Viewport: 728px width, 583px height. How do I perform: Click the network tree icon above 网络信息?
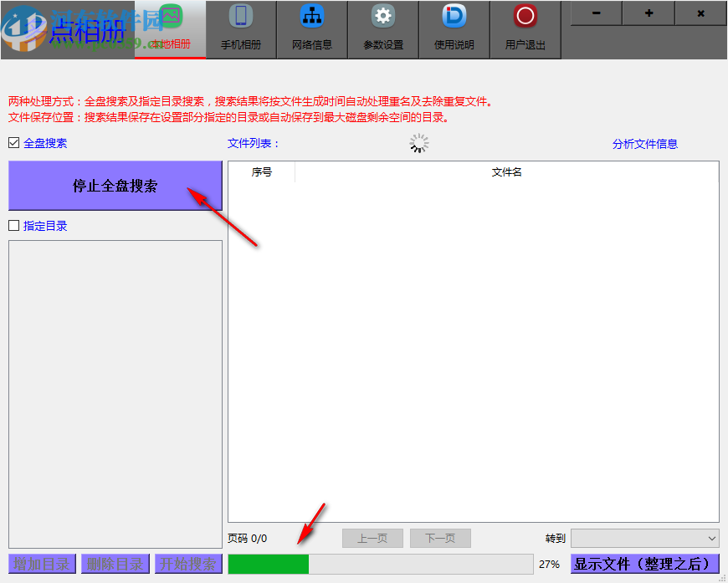(312, 16)
